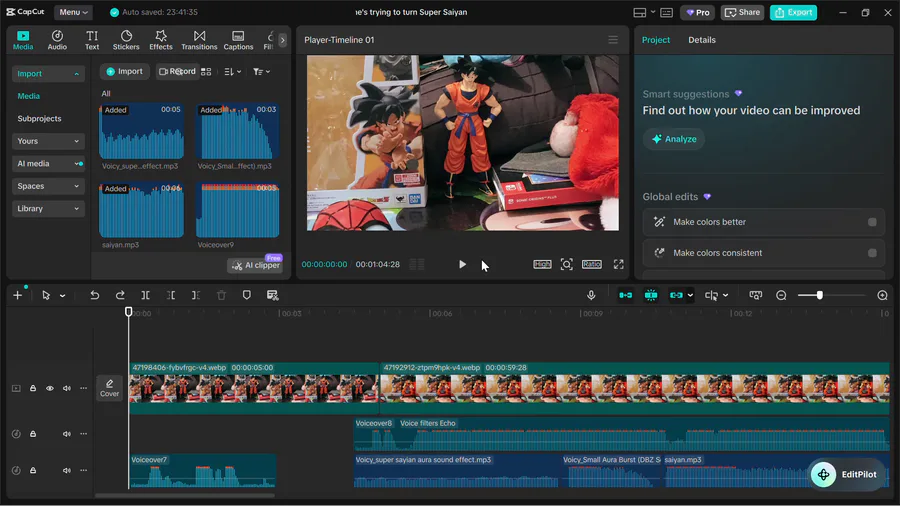This screenshot has height=506, width=900.
Task: Open the Ratio aspect setting
Action: (591, 264)
